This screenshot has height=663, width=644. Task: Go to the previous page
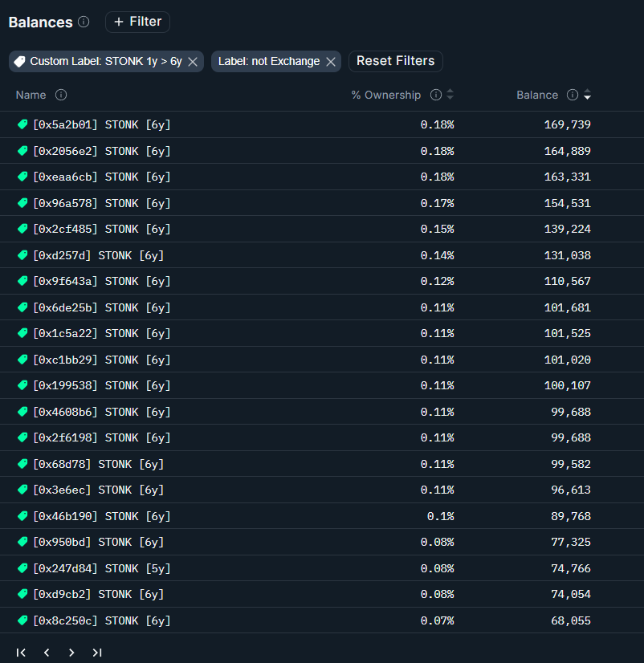47,653
